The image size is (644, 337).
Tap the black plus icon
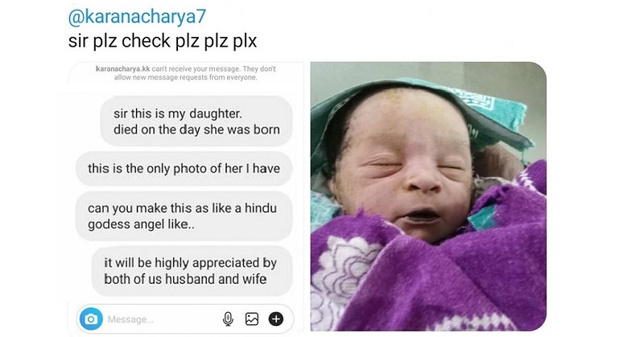tap(276, 319)
